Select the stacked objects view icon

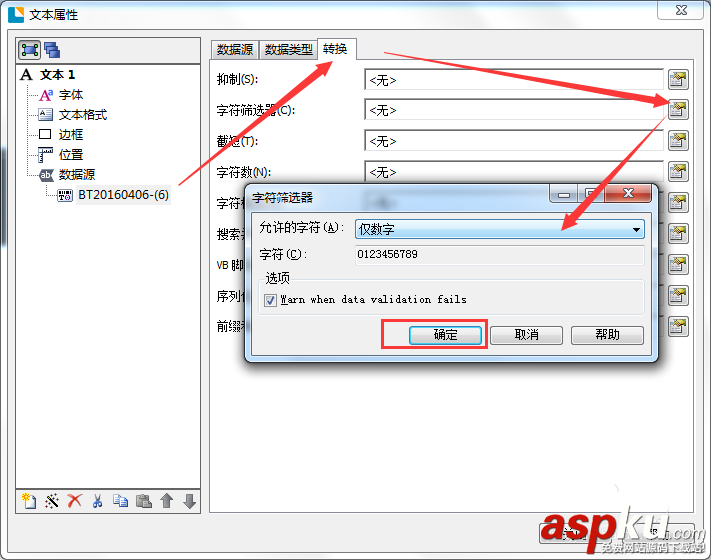tap(52, 50)
